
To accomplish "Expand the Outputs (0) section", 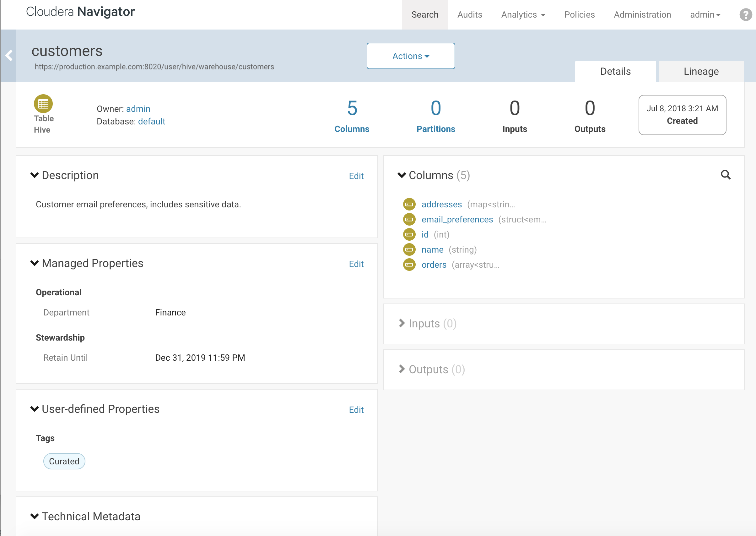I will coord(402,369).
